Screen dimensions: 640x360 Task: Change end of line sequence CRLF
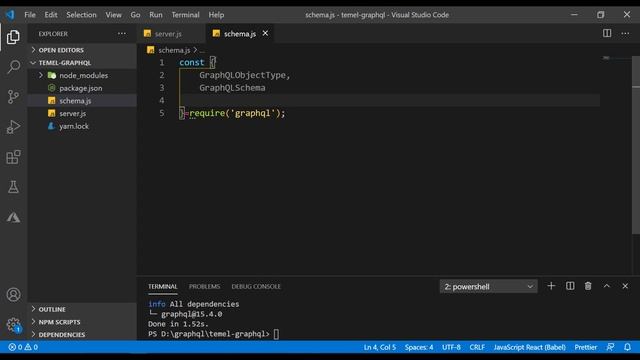click(477, 347)
